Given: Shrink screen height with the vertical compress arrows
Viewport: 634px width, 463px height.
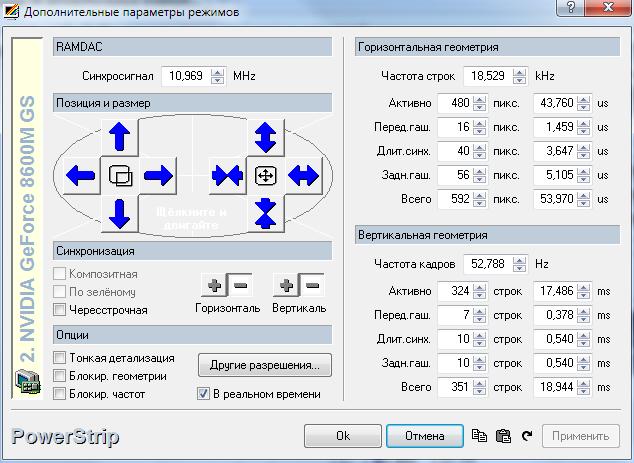Looking at the screenshot, I should pyautogui.click(x=265, y=213).
